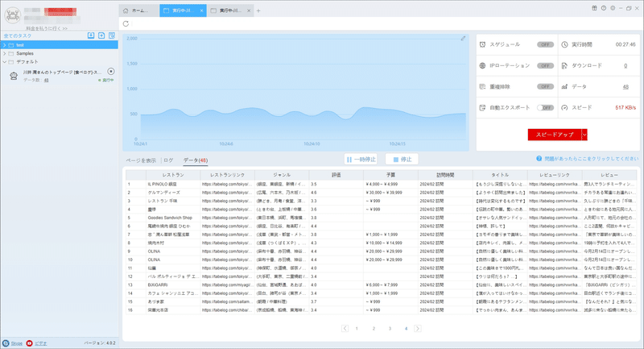Image resolution: width=644 pixels, height=349 pixels.
Task: Toggle the 重複排除 OFF switch
Action: (545, 87)
